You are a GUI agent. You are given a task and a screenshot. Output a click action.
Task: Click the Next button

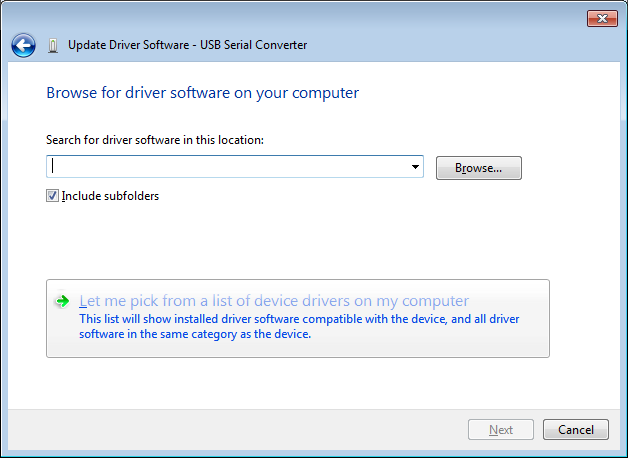[x=501, y=430]
